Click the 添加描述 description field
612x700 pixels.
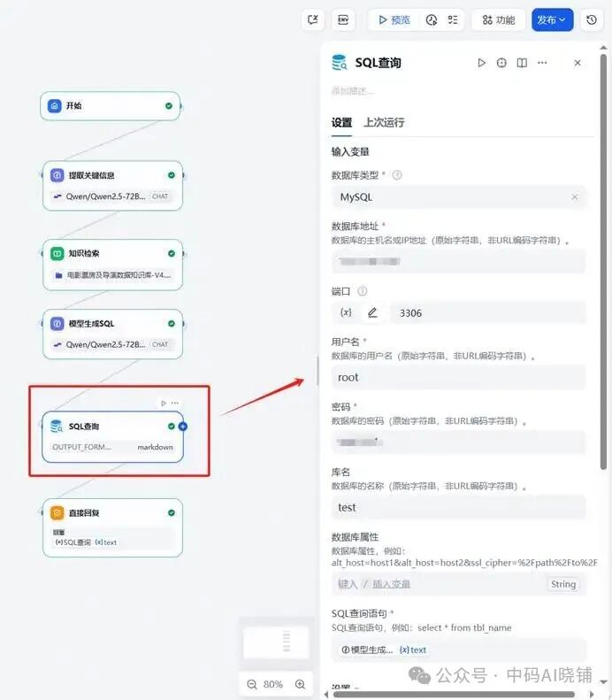(353, 91)
